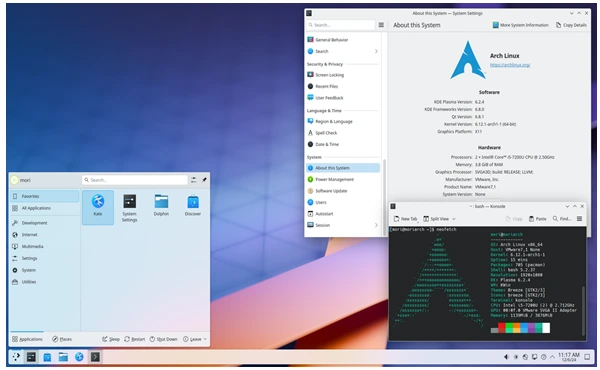
Task: Click the launcher search field
Action: (135, 180)
